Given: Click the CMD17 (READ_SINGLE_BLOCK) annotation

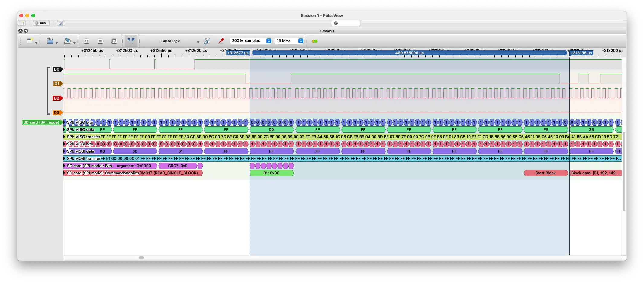Looking at the screenshot, I should pos(171,173).
